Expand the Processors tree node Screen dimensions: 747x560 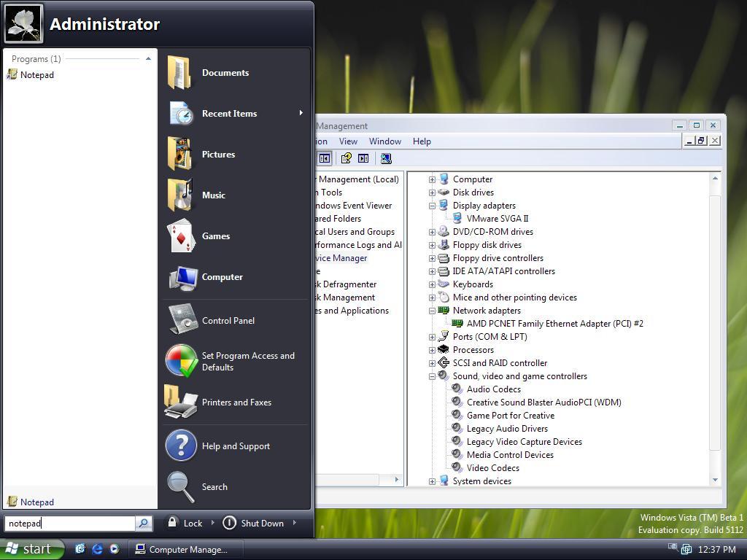432,350
